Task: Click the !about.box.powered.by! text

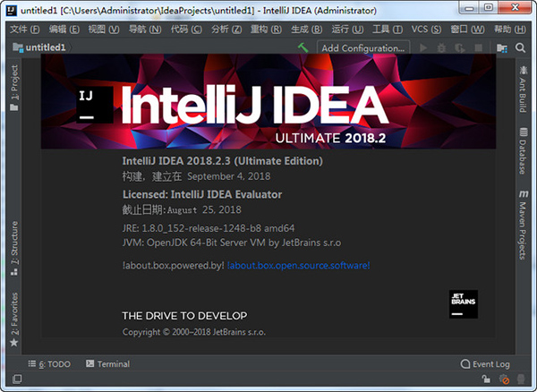Action: (x=174, y=265)
